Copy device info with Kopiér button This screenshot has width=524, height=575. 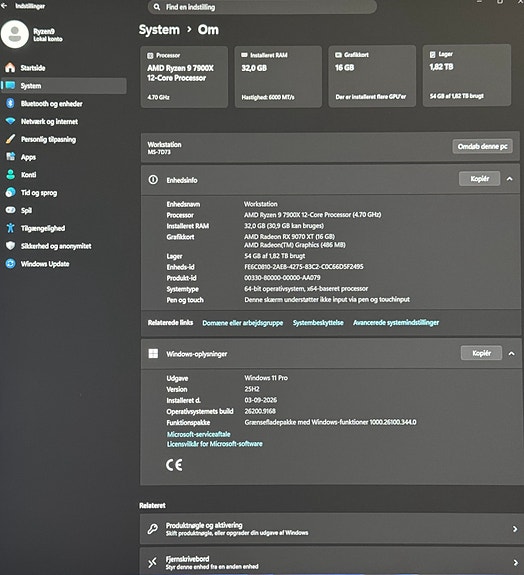479,179
